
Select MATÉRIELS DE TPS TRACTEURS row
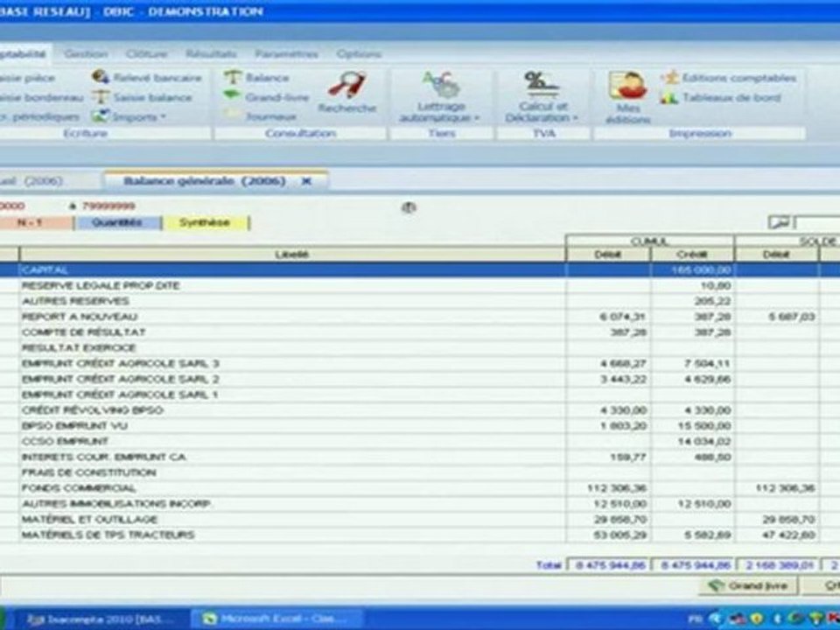click(x=420, y=535)
